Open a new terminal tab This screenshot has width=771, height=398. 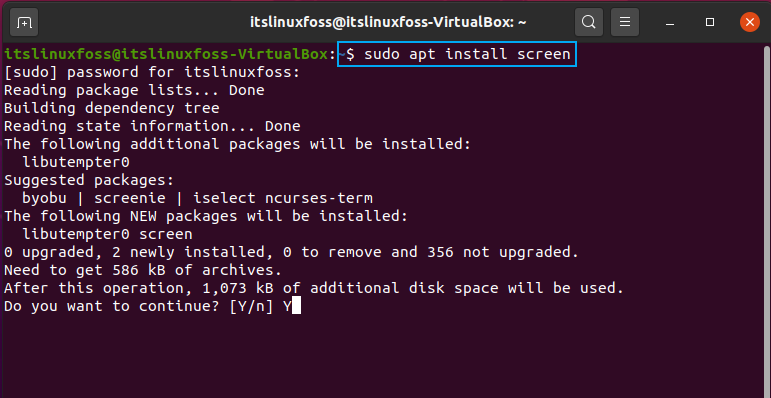[x=24, y=22]
